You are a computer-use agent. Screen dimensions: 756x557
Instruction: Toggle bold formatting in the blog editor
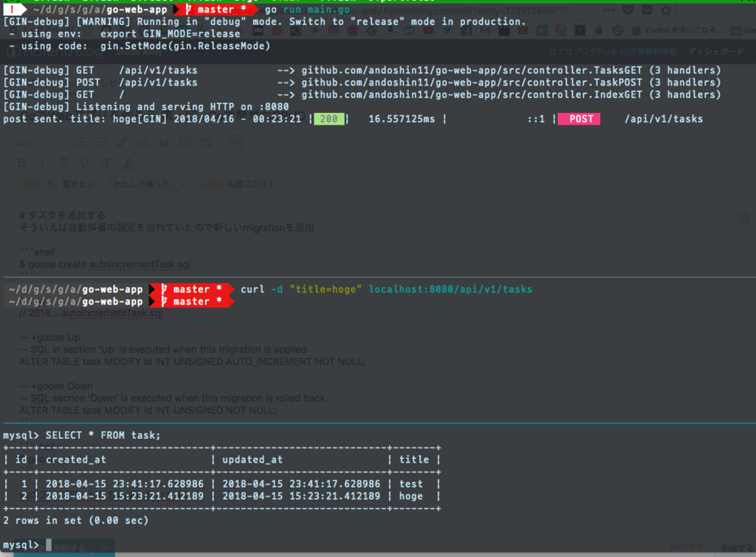pos(21,163)
